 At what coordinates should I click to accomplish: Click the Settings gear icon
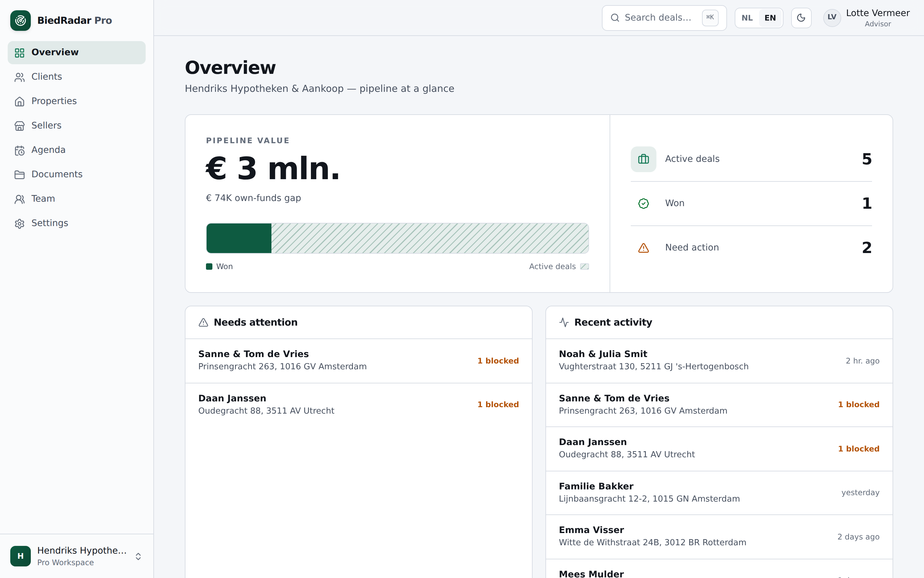[x=20, y=223]
